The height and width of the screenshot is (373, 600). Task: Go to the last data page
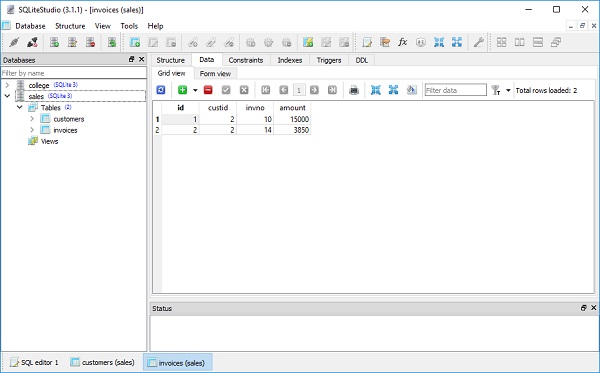click(x=332, y=90)
